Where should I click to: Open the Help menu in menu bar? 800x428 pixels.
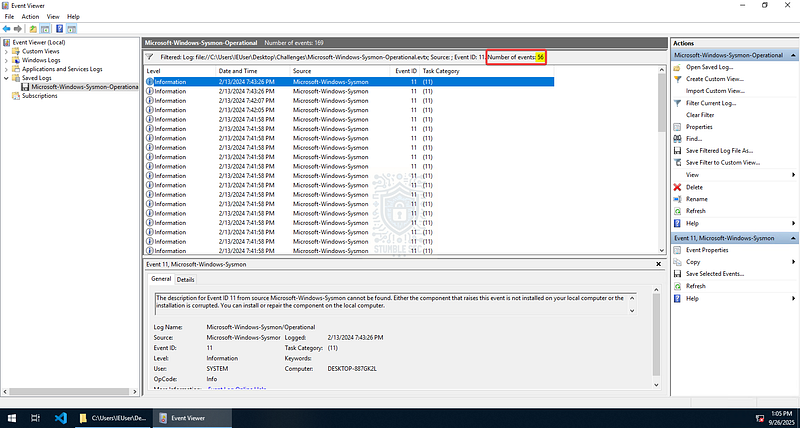pyautogui.click(x=73, y=17)
